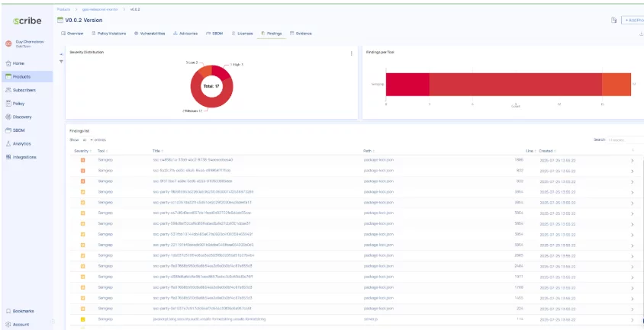Screen dimensions: 644x330
Task: Click the Scribe logo
Action: [27, 21]
